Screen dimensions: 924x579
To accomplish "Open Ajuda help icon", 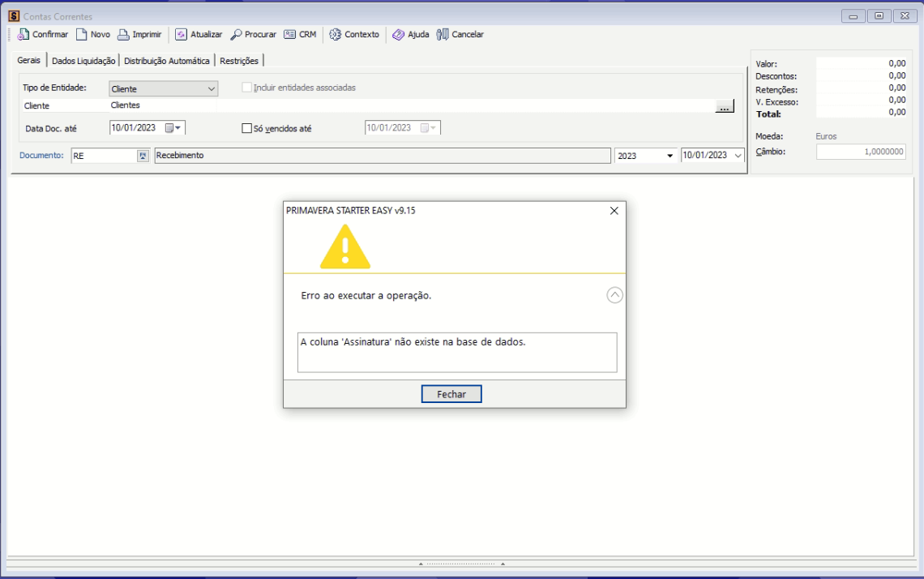I will point(398,35).
